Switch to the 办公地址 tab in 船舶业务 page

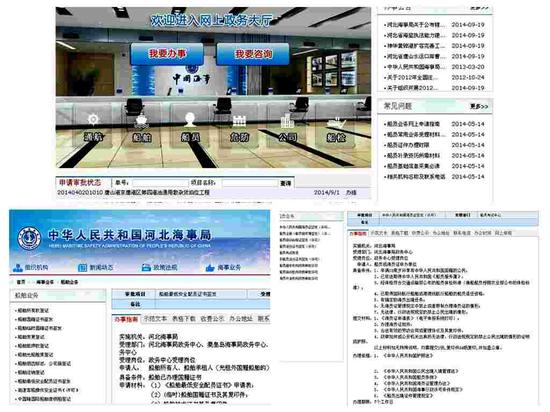point(241,319)
